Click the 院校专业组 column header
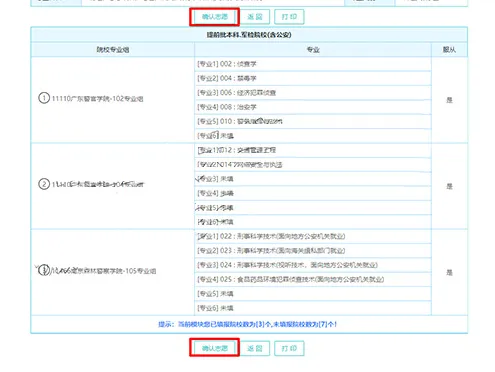The height and width of the screenshot is (372, 495). coord(113,50)
